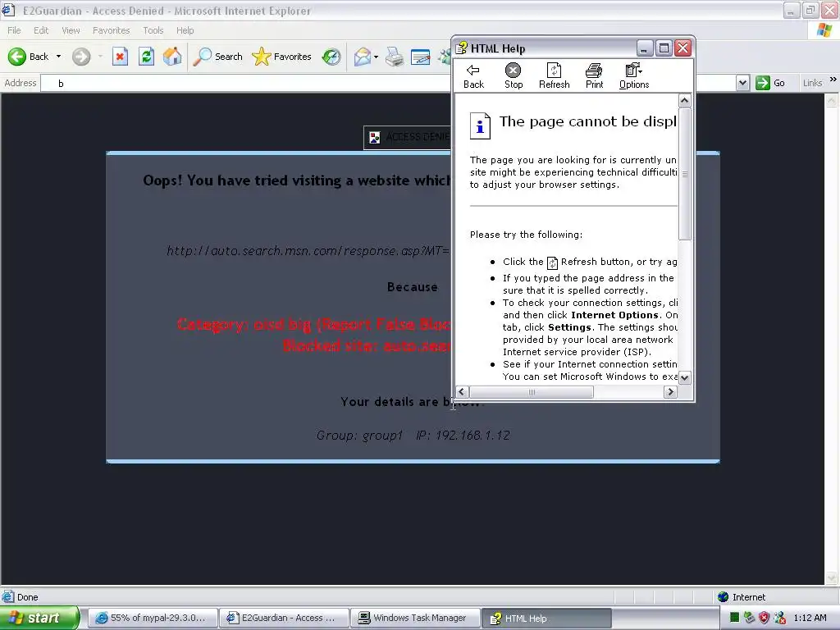The width and height of the screenshot is (840, 630).
Task: Click the green Task Manager tray icon
Action: [734, 618]
